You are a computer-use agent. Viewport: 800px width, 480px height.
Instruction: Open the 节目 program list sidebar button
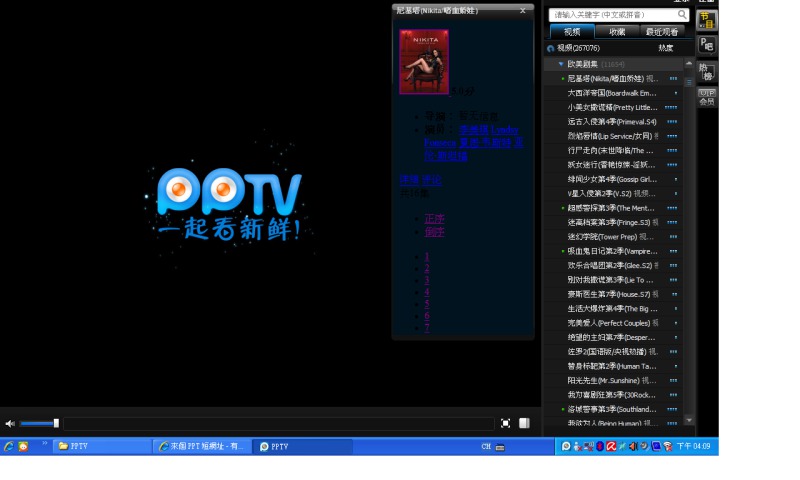[x=707, y=20]
